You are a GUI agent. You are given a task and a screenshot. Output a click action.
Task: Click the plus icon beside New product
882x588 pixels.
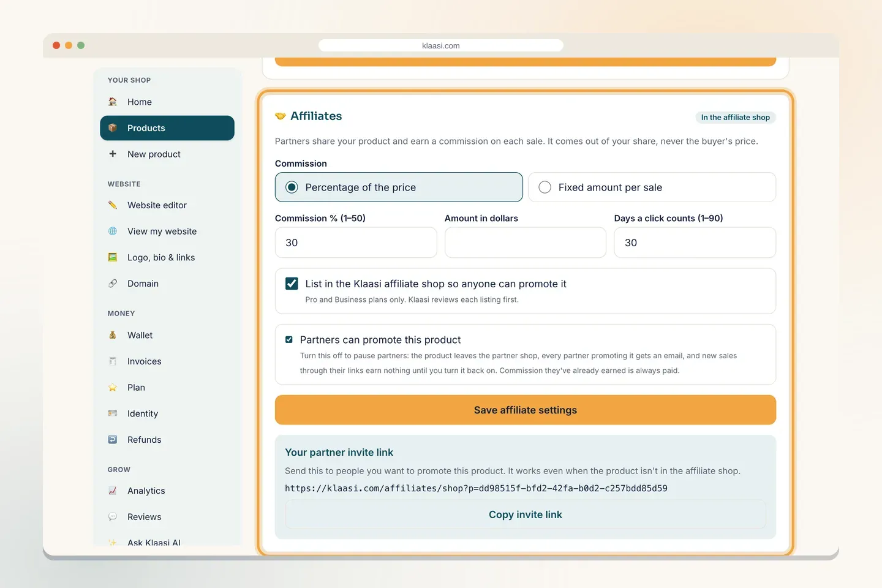pyautogui.click(x=113, y=154)
